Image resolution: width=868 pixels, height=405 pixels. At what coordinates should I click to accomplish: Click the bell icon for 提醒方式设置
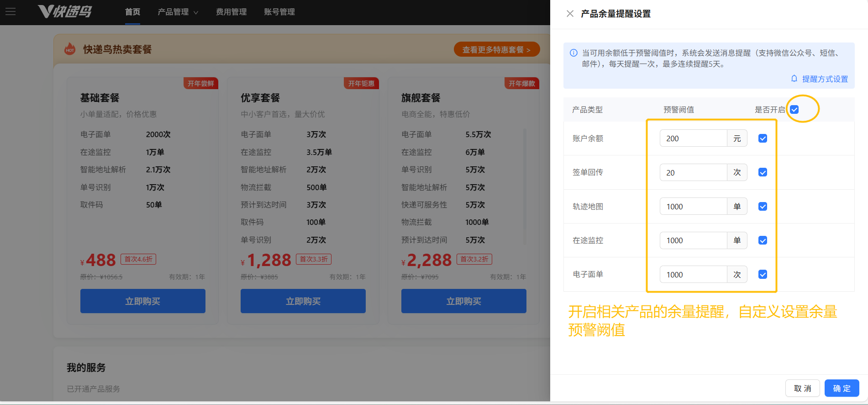pos(794,79)
